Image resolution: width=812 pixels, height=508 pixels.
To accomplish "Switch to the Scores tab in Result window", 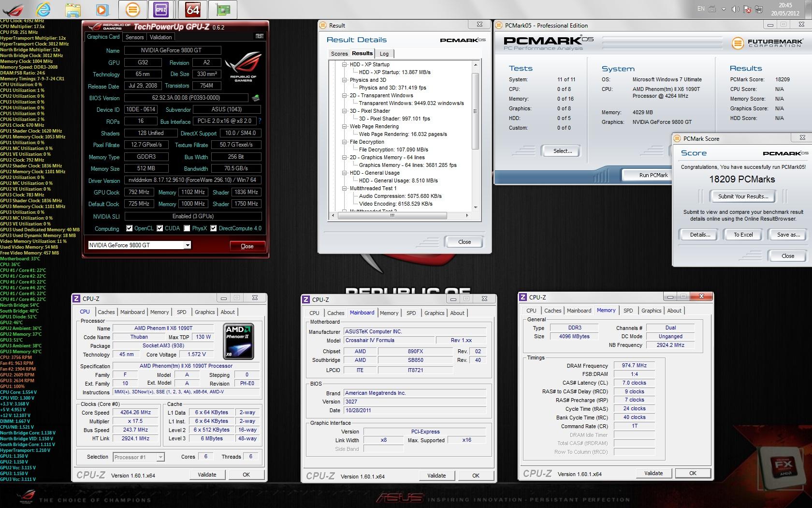I will tap(339, 54).
